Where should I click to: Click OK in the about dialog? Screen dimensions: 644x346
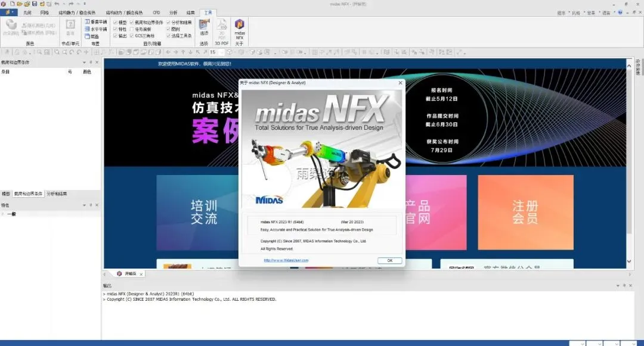tap(389, 260)
